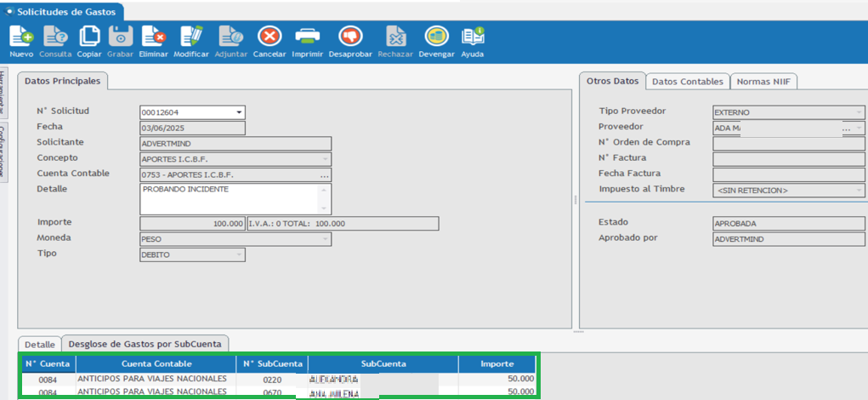The height and width of the screenshot is (400, 868).
Task: Switch to the Datos Contables tab
Action: [x=687, y=82]
